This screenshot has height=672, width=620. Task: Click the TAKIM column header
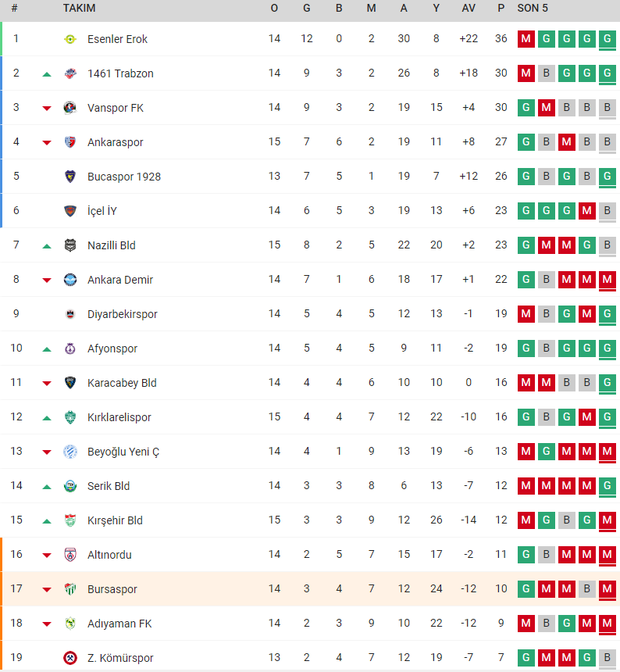[79, 8]
